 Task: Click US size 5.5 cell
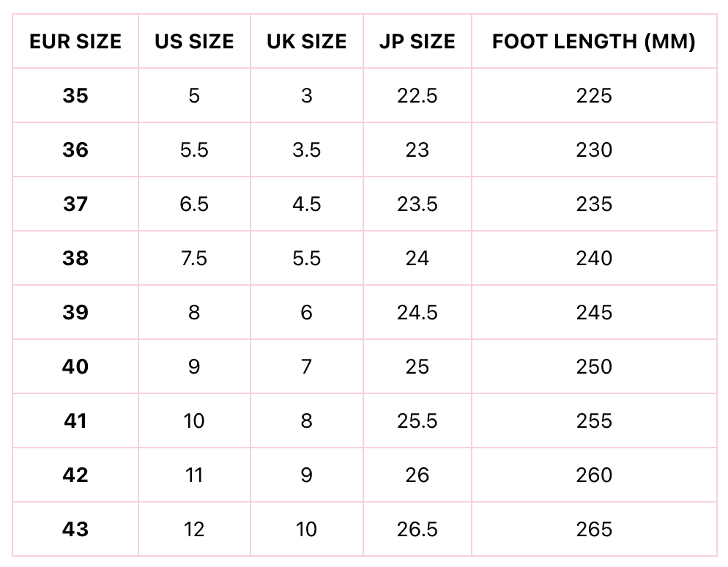pos(194,150)
